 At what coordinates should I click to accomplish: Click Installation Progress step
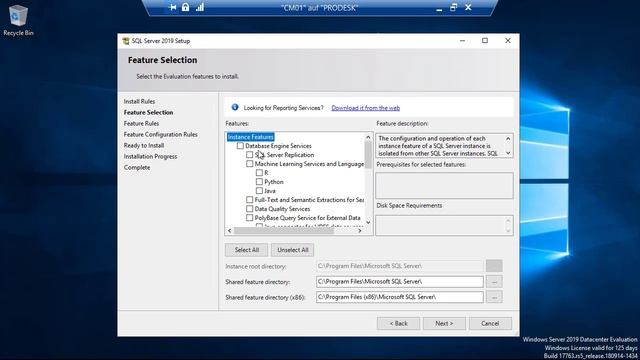pyautogui.click(x=151, y=156)
